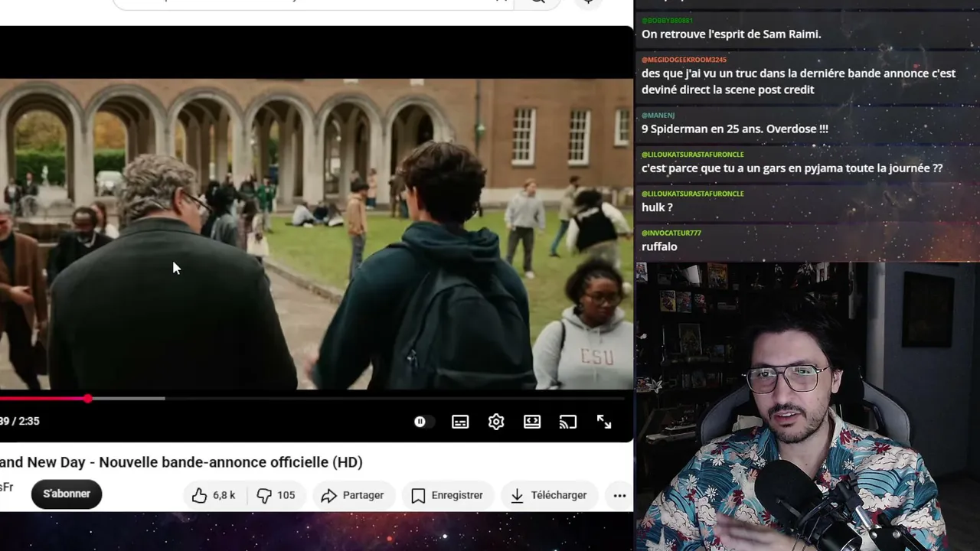980x551 pixels.
Task: Click username @INVOCATEUR777 in chat
Action: click(671, 233)
